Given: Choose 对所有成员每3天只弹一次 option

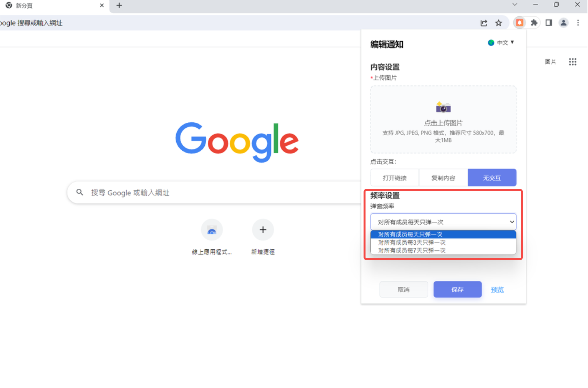Looking at the screenshot, I should pyautogui.click(x=443, y=242).
